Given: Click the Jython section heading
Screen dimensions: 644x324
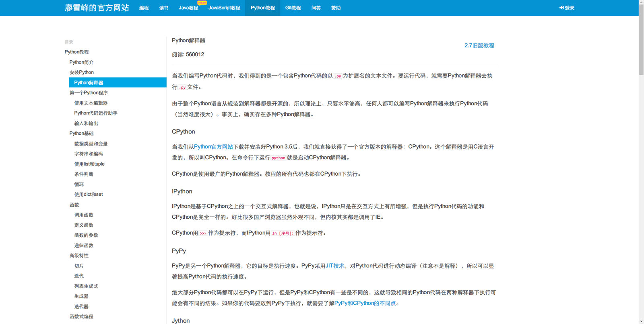Looking at the screenshot, I should pyautogui.click(x=180, y=321).
